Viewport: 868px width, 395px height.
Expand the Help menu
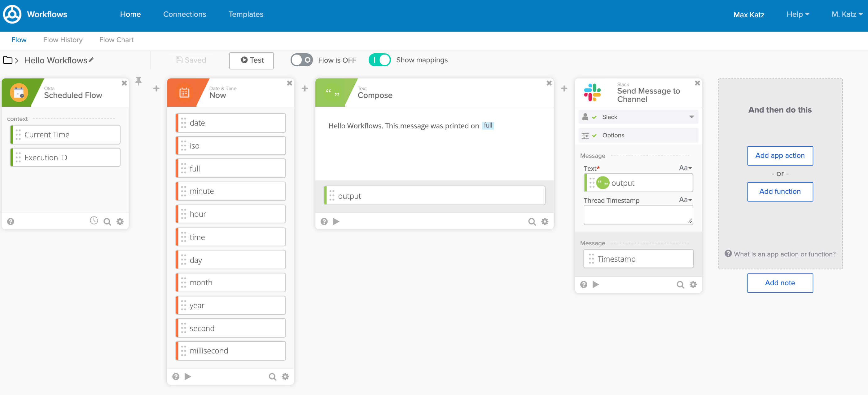797,14
